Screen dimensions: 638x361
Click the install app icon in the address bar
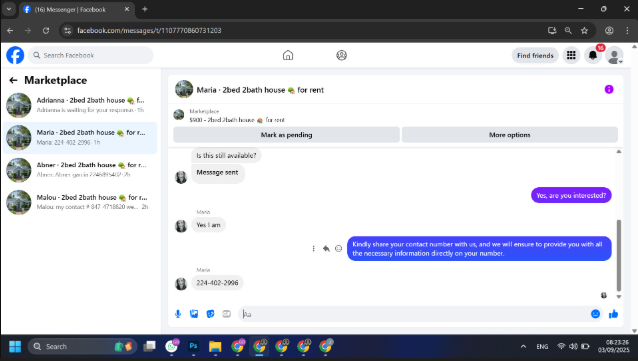552,31
